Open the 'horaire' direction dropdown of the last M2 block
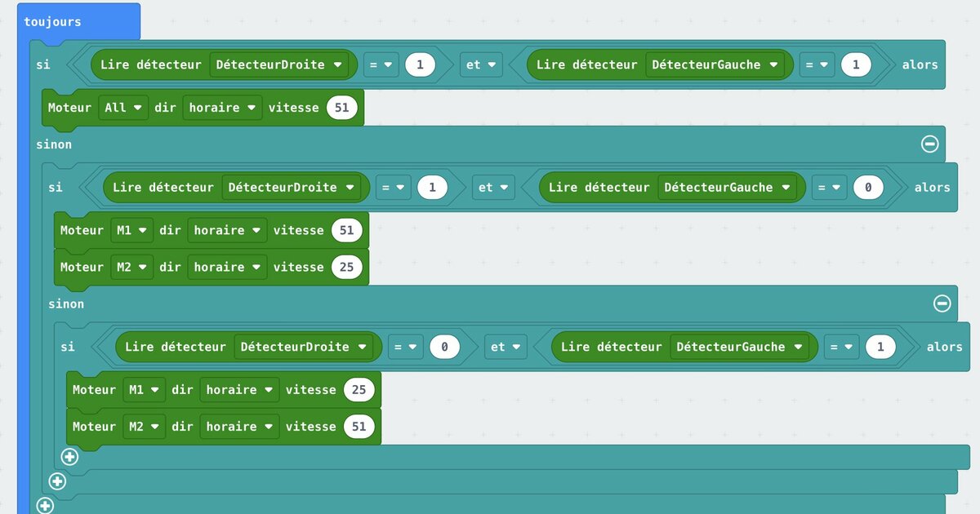Screen dimensions: 980x514 [x=239, y=426]
